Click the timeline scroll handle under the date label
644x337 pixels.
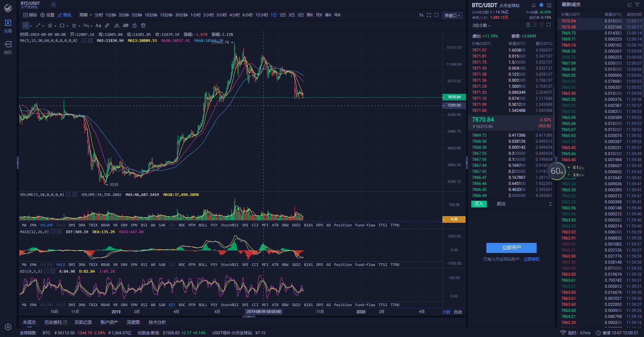[x=249, y=316]
